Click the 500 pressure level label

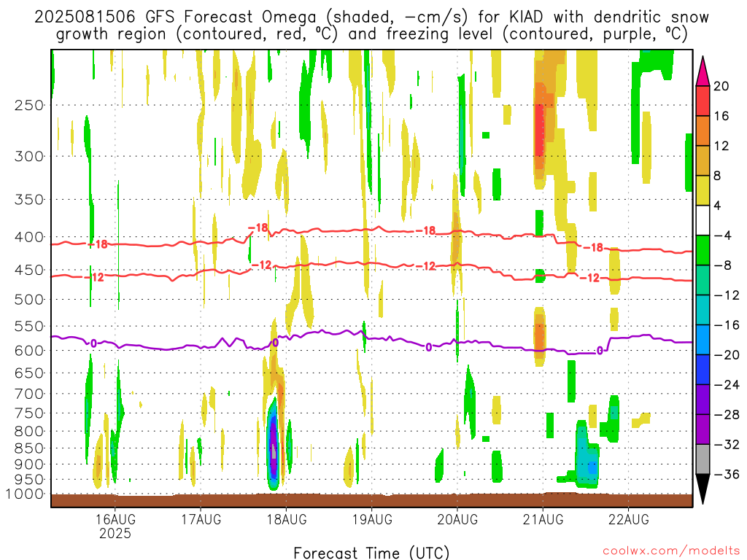pyautogui.click(x=29, y=300)
